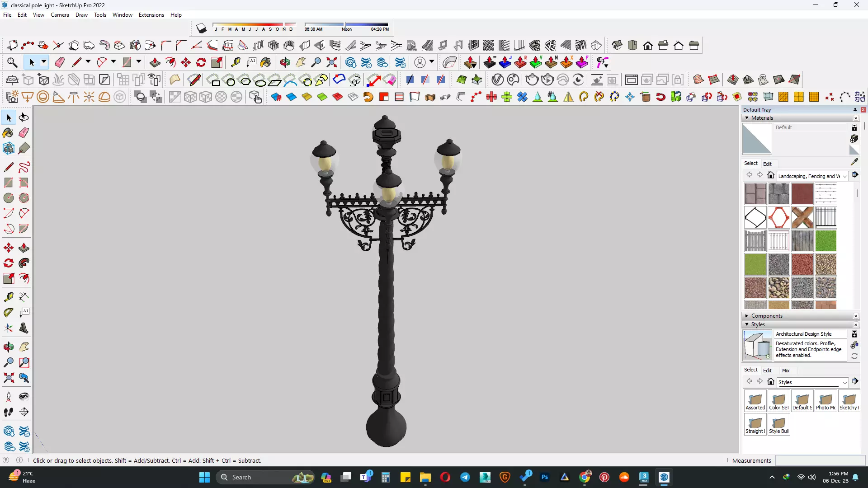This screenshot has height=488, width=868.
Task: Switch to Mix tab in Styles
Action: (x=786, y=371)
